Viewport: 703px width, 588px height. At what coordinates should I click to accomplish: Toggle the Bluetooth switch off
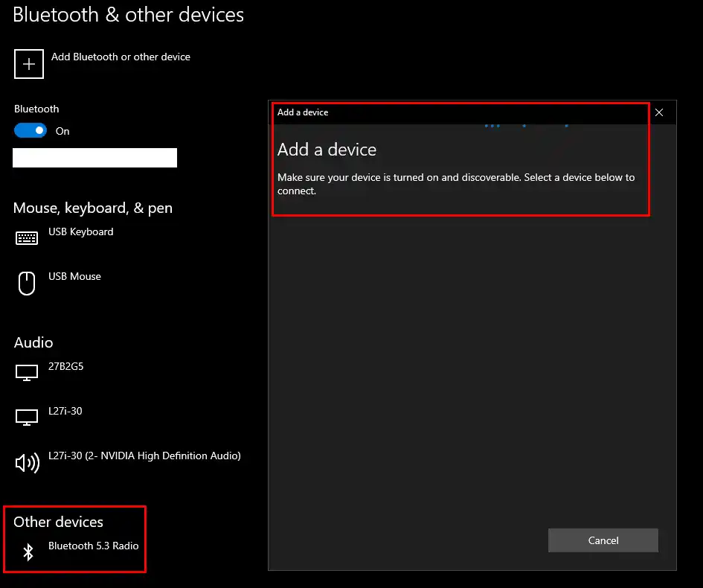point(31,130)
